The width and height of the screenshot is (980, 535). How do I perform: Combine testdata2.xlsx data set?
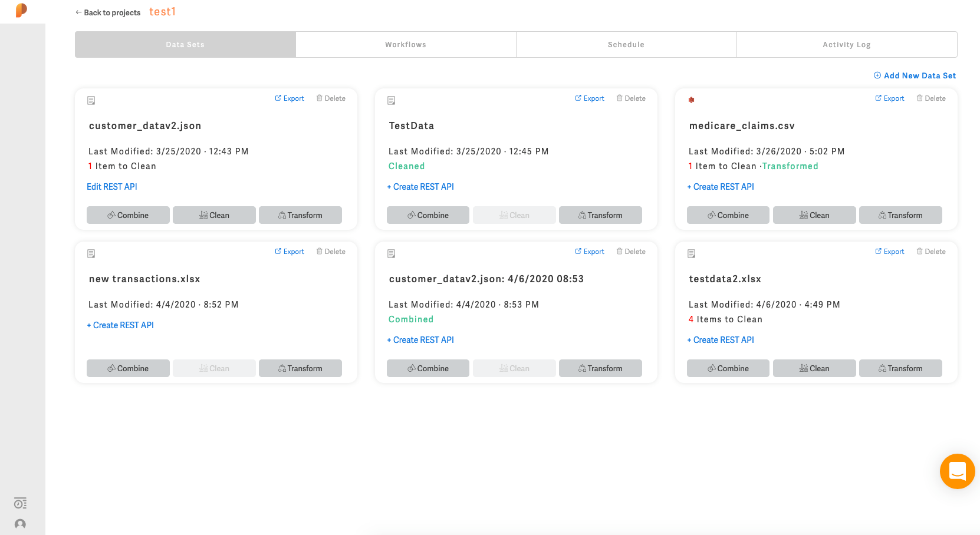(x=728, y=368)
